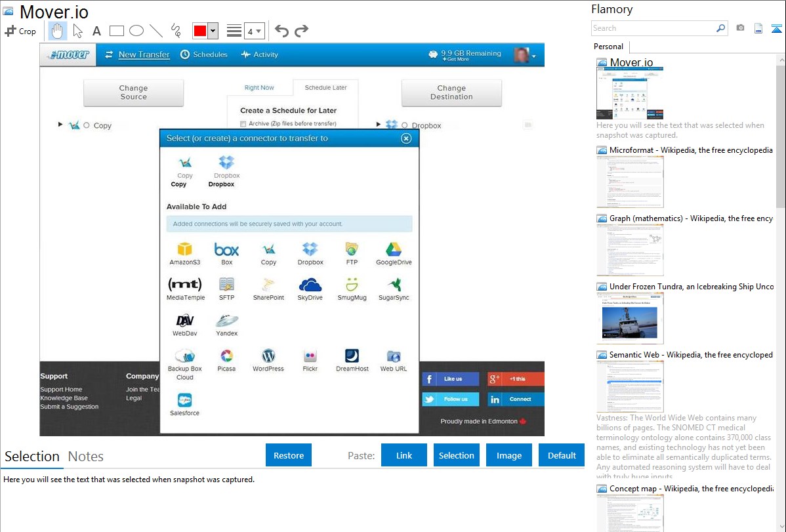Click the undo arrow
Viewport: 786px width, 532px height.
click(x=281, y=31)
